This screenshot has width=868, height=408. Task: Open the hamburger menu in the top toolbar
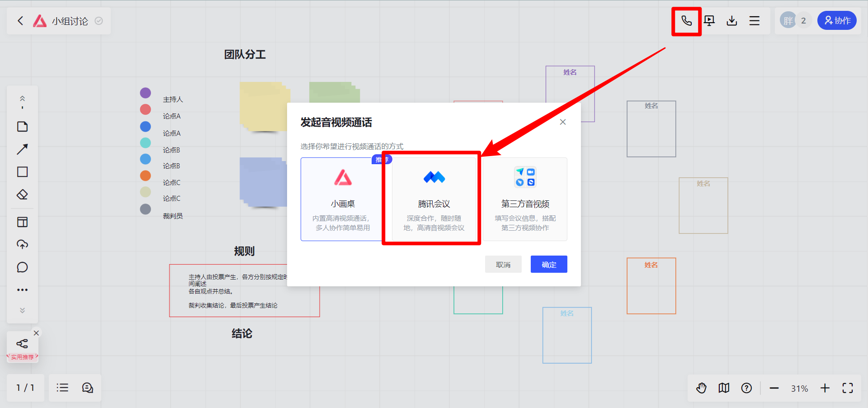(754, 21)
